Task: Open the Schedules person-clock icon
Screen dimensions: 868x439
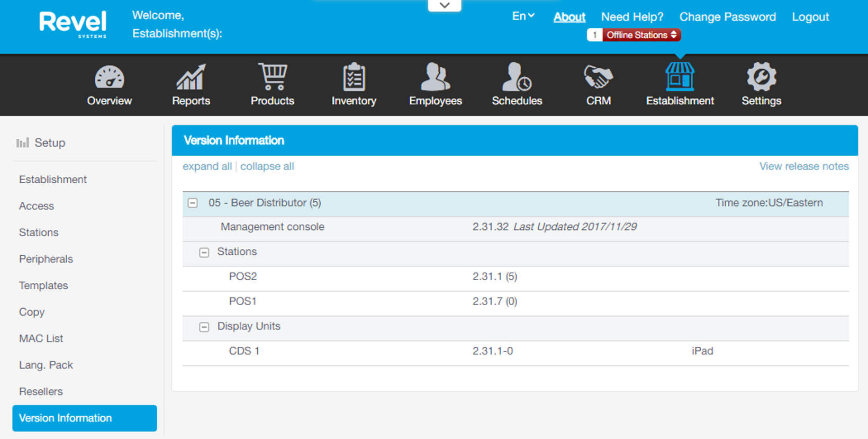Action: pyautogui.click(x=517, y=77)
